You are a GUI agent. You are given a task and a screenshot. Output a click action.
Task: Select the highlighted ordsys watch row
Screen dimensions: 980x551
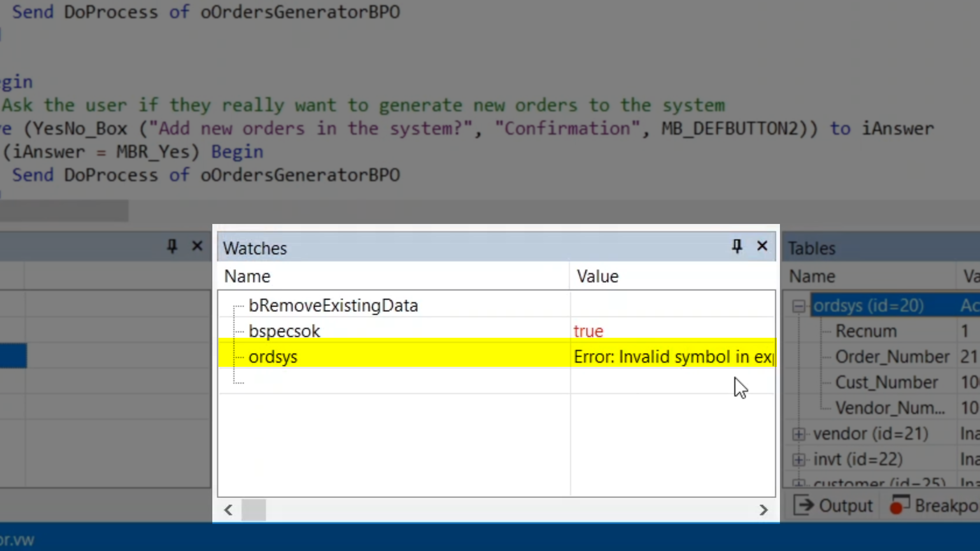[x=273, y=357]
